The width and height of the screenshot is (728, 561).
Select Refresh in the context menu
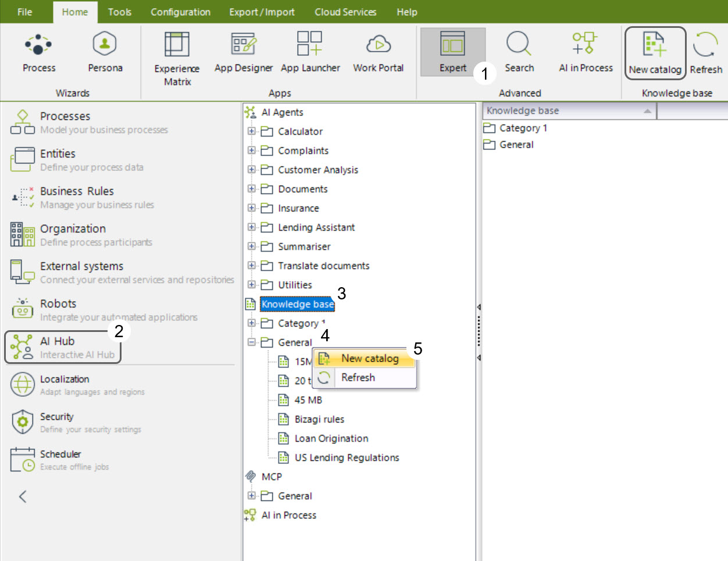click(x=358, y=378)
